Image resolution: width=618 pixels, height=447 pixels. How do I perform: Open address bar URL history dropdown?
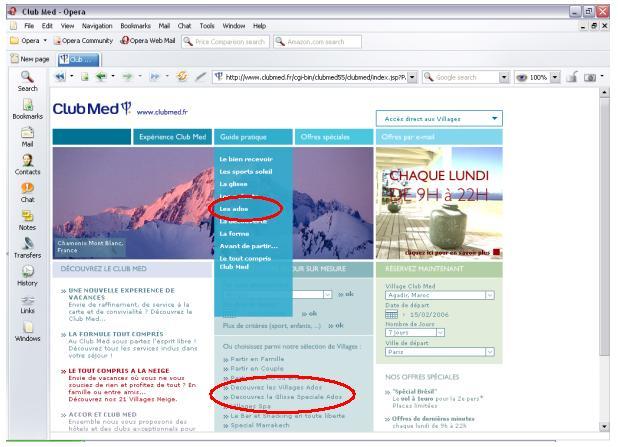coord(412,77)
